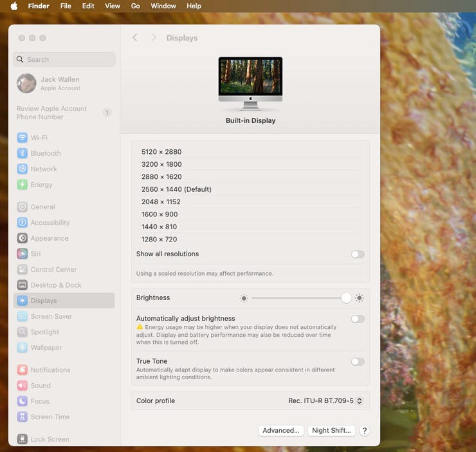Viewport: 476px width, 452px height.
Task: Open the Color profile dropdown
Action: pos(325,400)
